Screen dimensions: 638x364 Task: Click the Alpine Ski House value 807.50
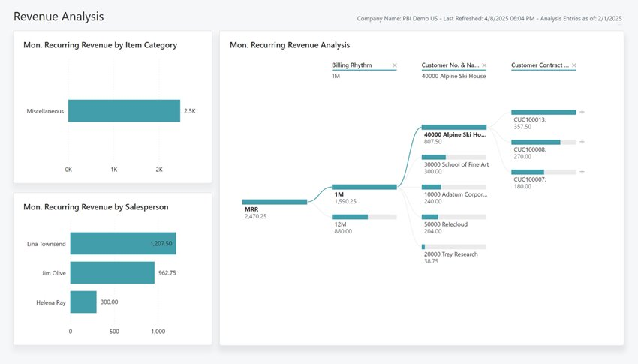[432, 142]
